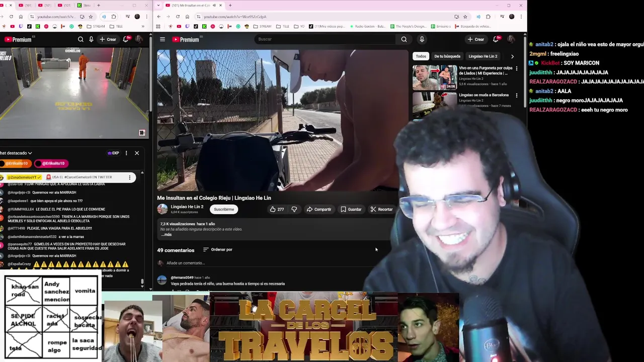This screenshot has height=362, width=644.
Task: Open the Ordenar por sort dropdown
Action: (x=217, y=249)
